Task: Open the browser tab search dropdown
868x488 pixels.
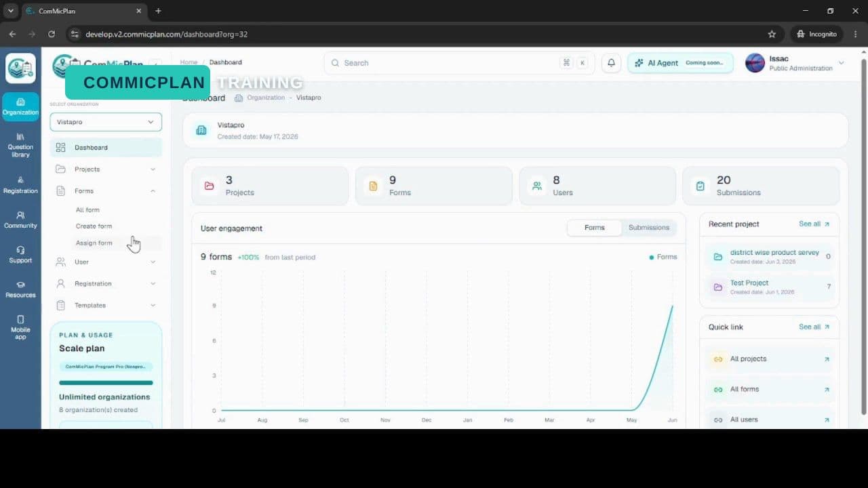Action: pos(10,11)
